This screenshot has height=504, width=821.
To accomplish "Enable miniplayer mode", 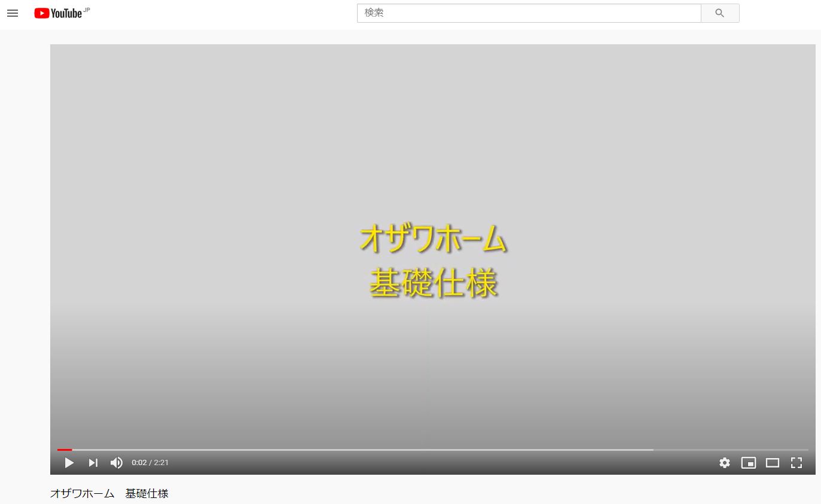I will coord(749,463).
